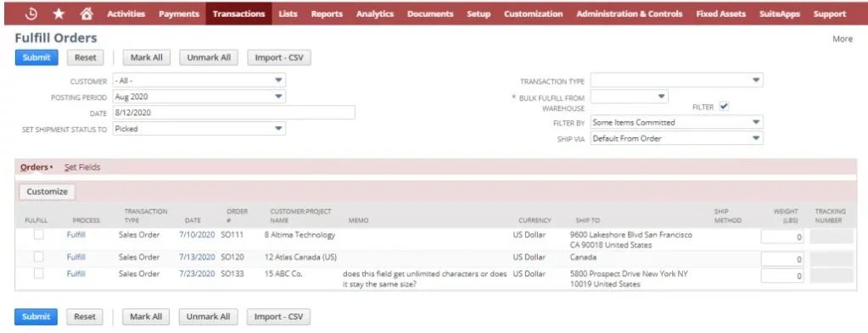Open the Recent Records clock icon
Viewport: 868px width, 333px height.
(x=31, y=14)
